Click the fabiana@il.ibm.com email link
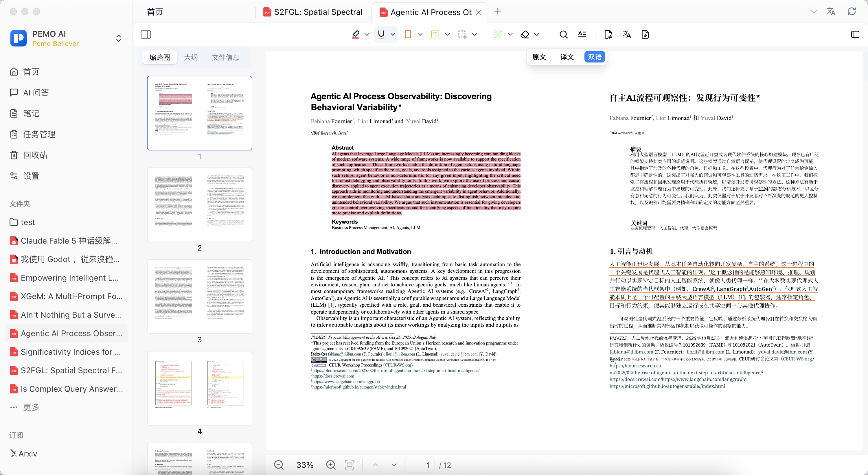The height and width of the screenshot is (475, 868). pos(344,354)
